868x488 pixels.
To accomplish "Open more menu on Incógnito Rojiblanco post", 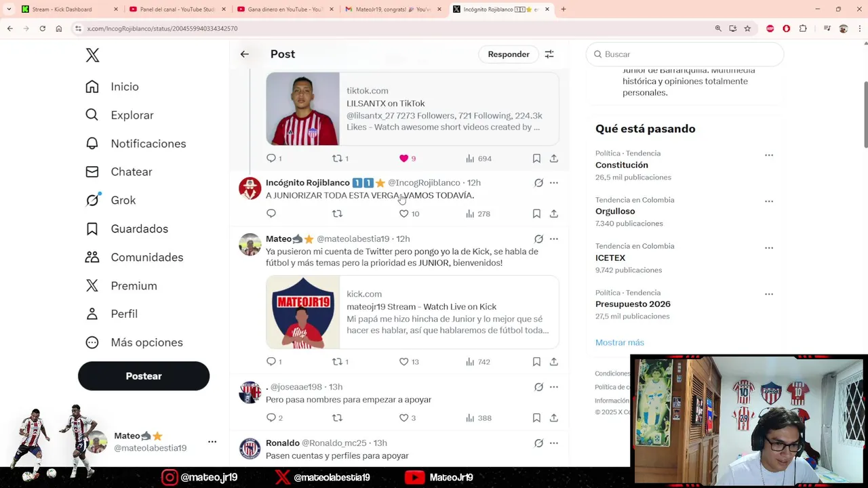I will 554,183.
